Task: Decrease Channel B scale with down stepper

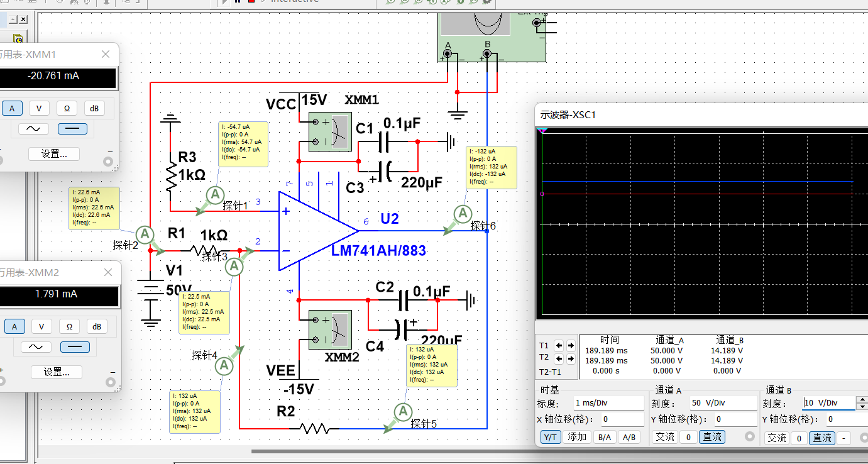Action: pos(862,407)
